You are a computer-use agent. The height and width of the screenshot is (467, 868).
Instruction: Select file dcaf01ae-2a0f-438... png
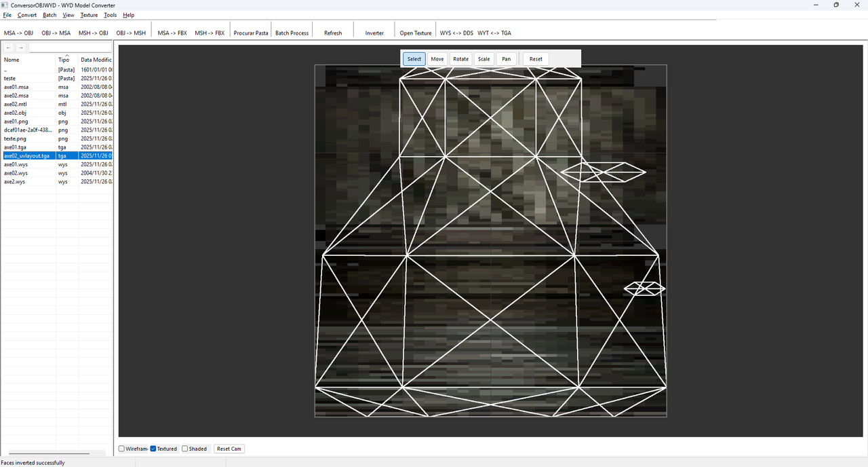point(57,130)
